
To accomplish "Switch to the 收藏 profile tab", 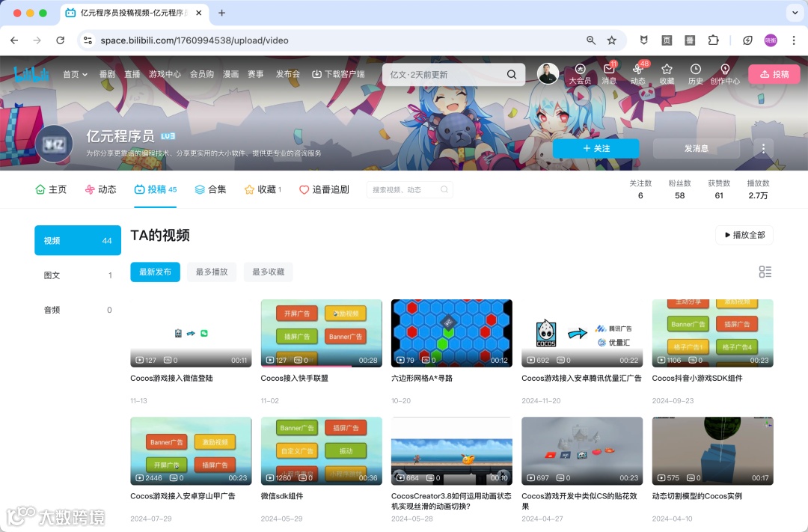I will click(263, 190).
